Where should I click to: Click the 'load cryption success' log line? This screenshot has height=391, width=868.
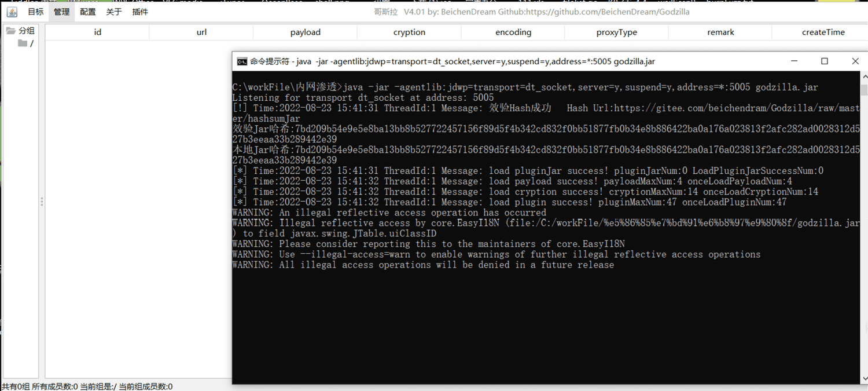pos(525,192)
